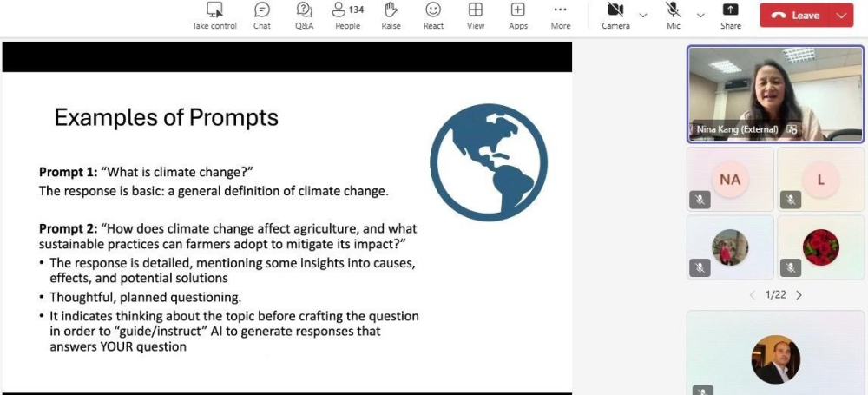The image size is (868, 395).
Task: Show the People participant list
Action: pos(347,10)
